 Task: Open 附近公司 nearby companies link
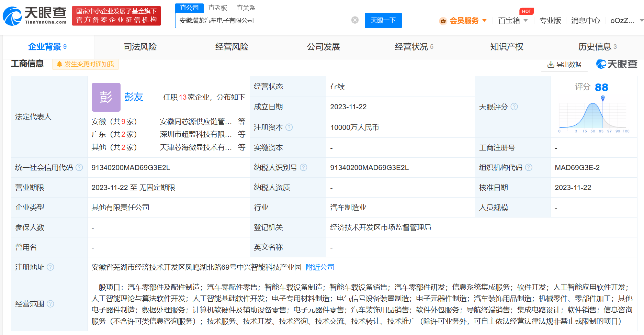click(x=320, y=267)
